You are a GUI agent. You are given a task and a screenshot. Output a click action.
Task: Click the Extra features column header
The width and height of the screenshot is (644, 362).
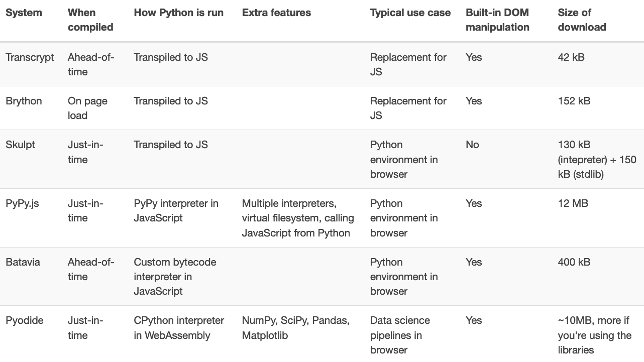click(276, 13)
